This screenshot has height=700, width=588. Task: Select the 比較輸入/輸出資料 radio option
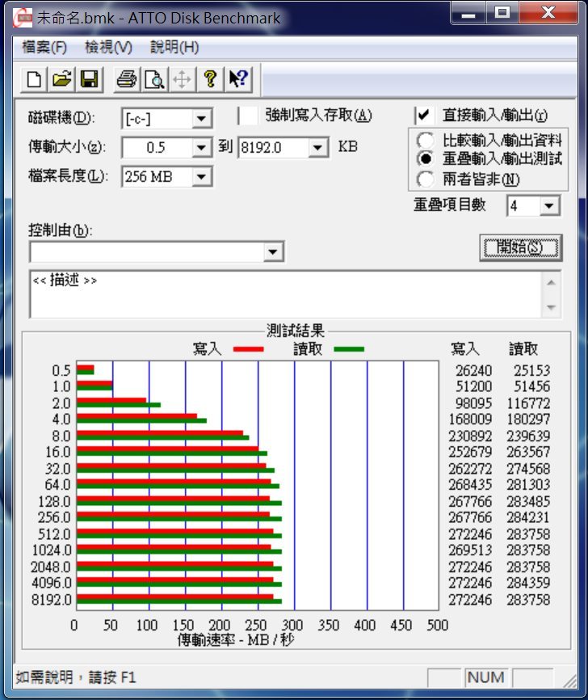pos(425,140)
